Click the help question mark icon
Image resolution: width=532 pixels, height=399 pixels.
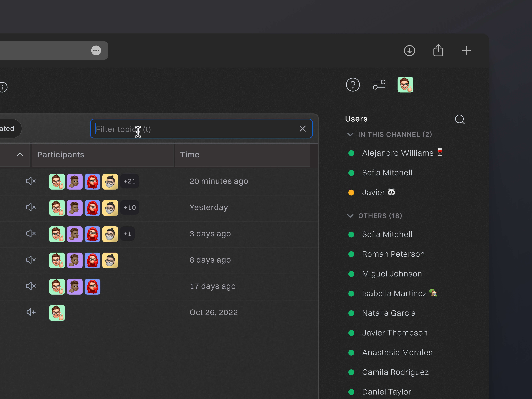(x=353, y=85)
